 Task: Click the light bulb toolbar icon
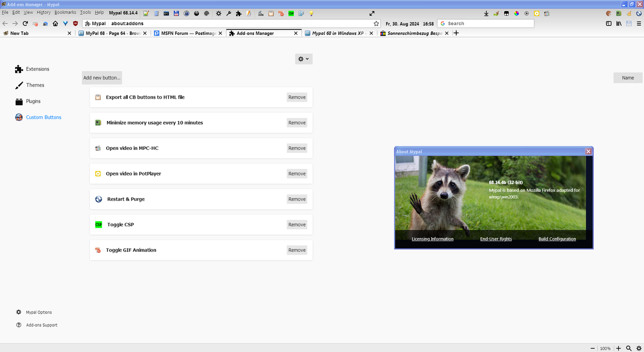[x=311, y=14]
